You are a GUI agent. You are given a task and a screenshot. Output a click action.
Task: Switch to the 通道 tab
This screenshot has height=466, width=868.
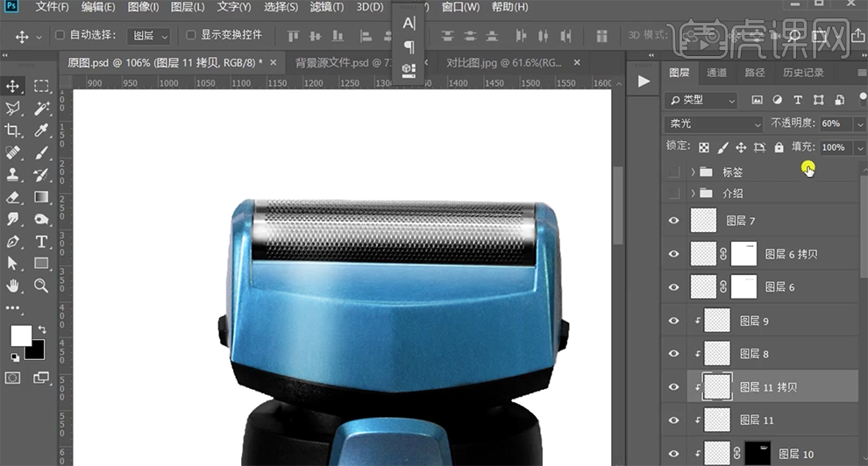point(716,73)
